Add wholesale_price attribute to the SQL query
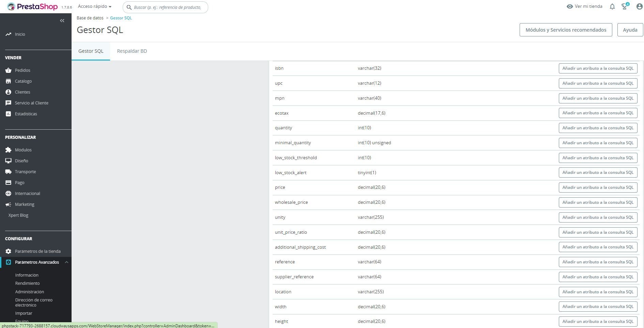 pyautogui.click(x=598, y=202)
